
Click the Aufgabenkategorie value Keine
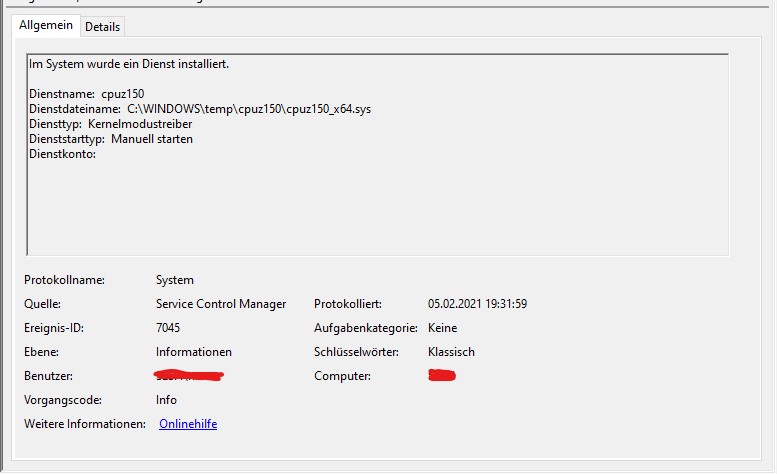click(x=442, y=328)
